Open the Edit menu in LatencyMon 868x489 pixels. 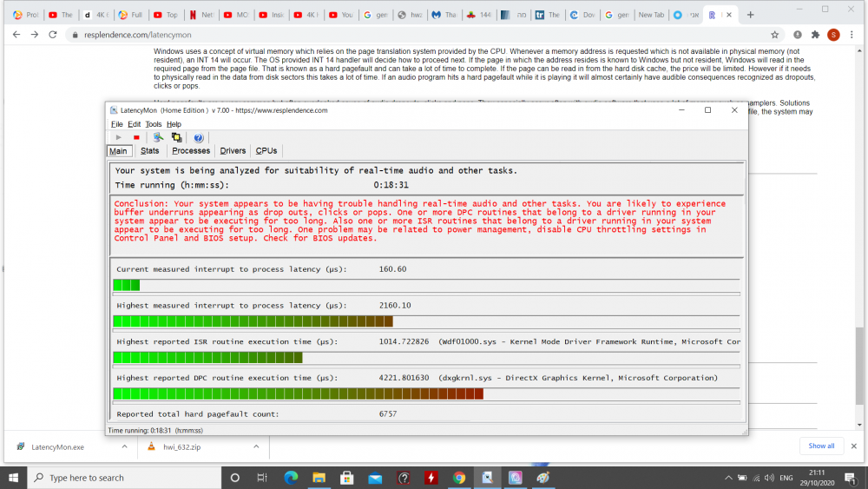pyautogui.click(x=134, y=124)
